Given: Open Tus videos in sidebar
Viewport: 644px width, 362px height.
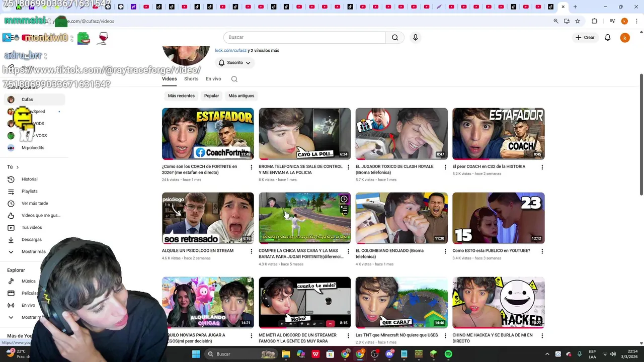Looking at the screenshot, I should pyautogui.click(x=33, y=227).
